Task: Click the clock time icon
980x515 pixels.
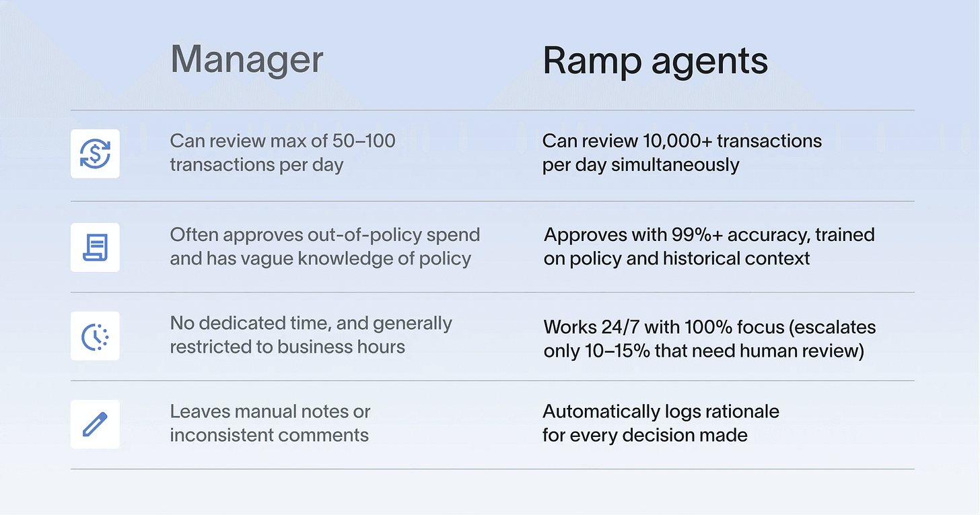Action: click(x=95, y=335)
